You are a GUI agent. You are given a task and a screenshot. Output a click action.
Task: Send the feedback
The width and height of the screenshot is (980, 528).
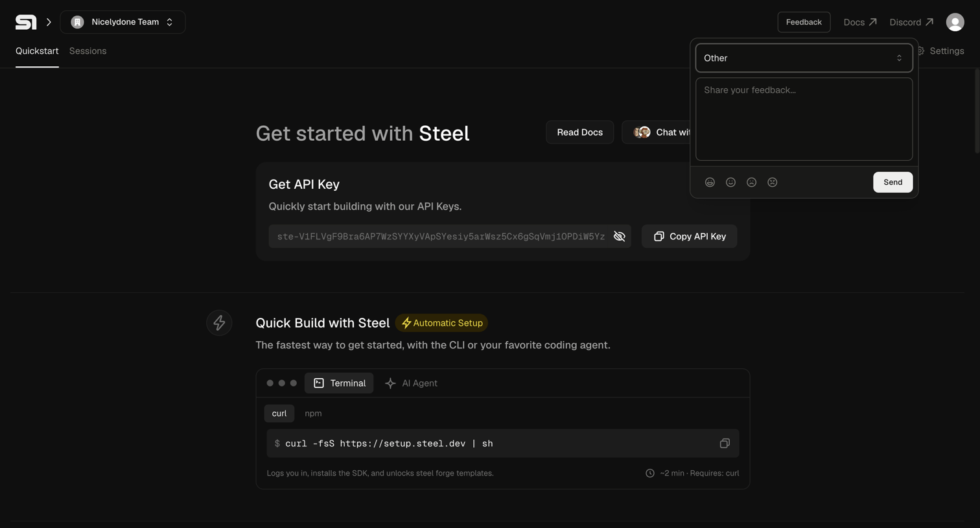point(892,182)
